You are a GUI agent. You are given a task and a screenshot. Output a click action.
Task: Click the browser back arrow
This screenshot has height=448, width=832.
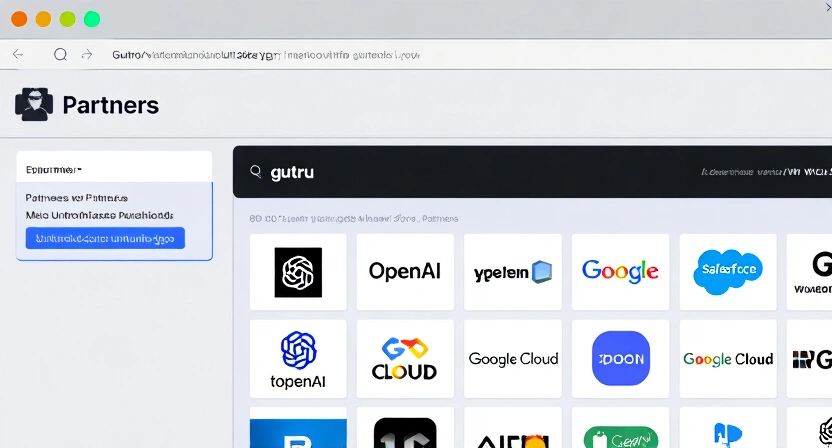coord(18,54)
